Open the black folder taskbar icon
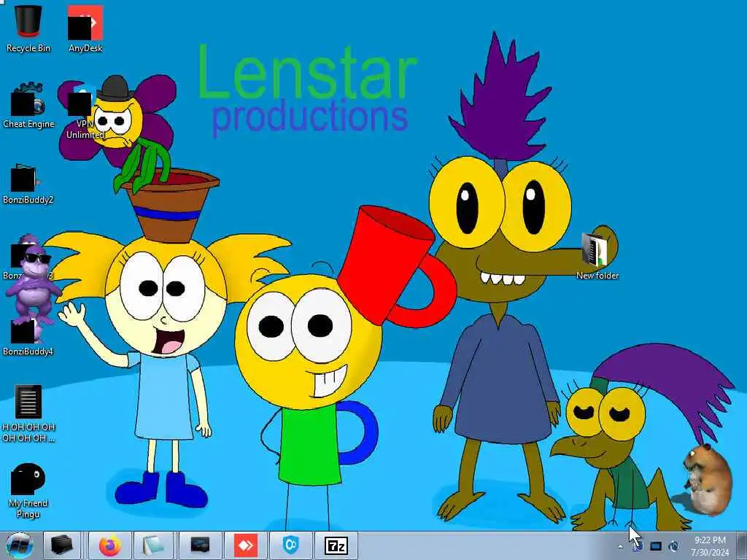Viewport: 747px width, 560px height. [61, 545]
